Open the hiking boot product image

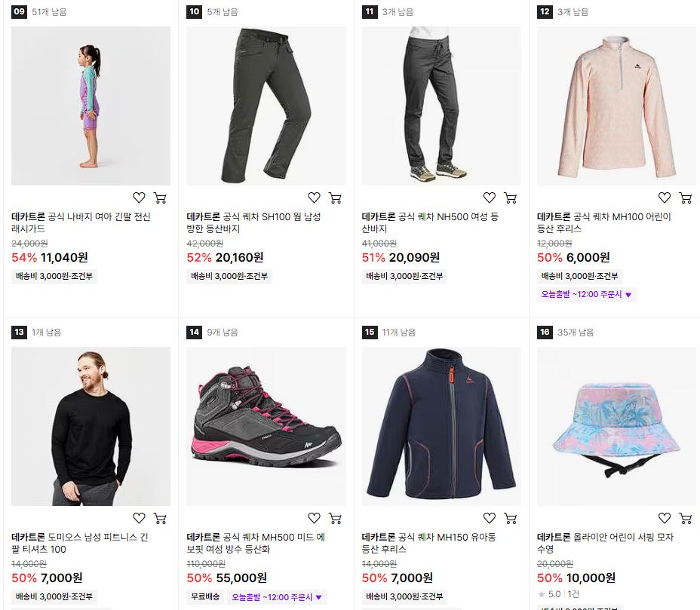pyautogui.click(x=266, y=426)
